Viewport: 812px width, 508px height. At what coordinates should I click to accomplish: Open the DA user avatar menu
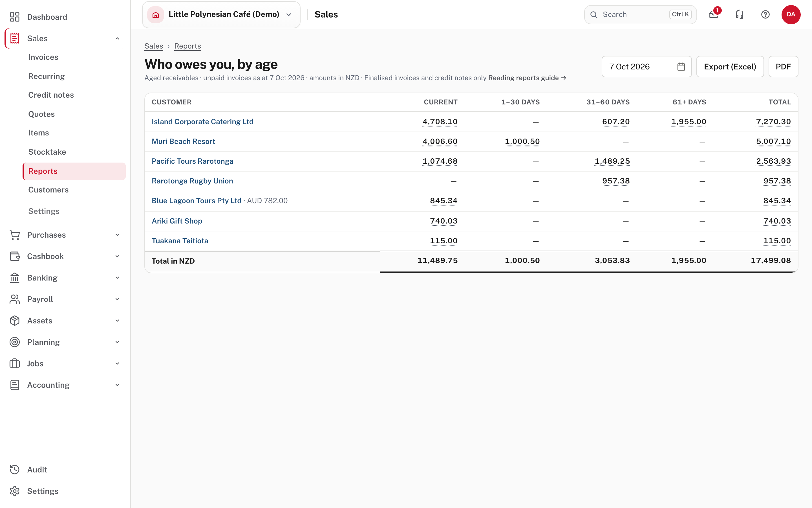click(791, 14)
